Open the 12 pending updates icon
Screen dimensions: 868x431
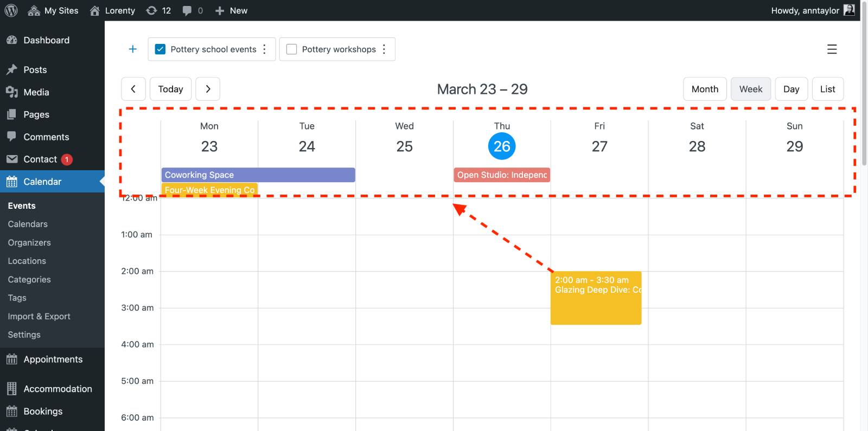click(158, 10)
